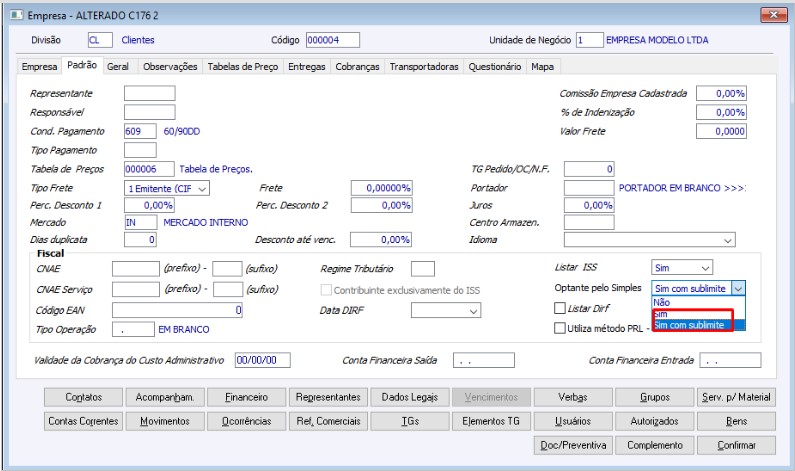Switch to the Questionário tab
The width and height of the screenshot is (795, 471).
click(x=495, y=66)
